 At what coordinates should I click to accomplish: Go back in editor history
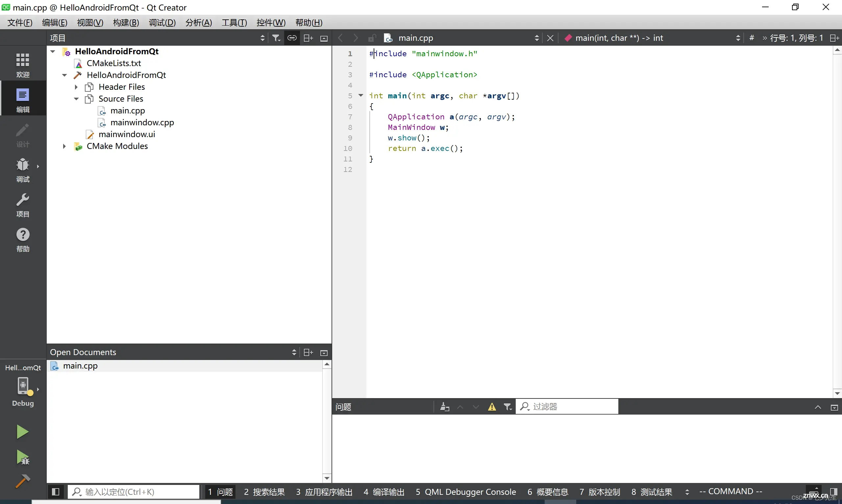[x=340, y=38]
